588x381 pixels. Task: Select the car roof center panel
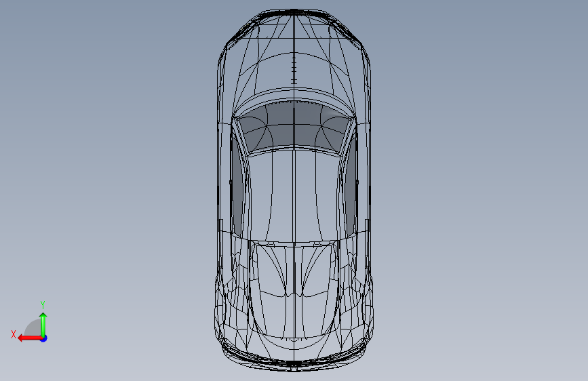[x=294, y=195]
